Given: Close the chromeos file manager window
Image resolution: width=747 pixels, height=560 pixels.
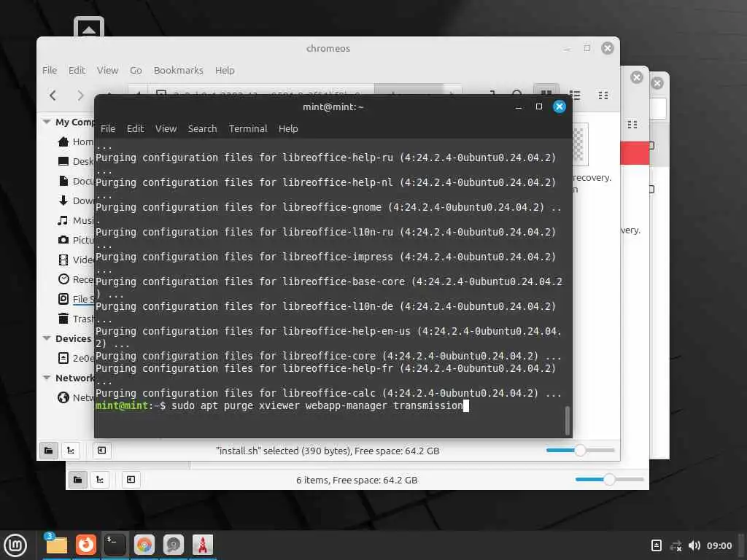Looking at the screenshot, I should 608,48.
